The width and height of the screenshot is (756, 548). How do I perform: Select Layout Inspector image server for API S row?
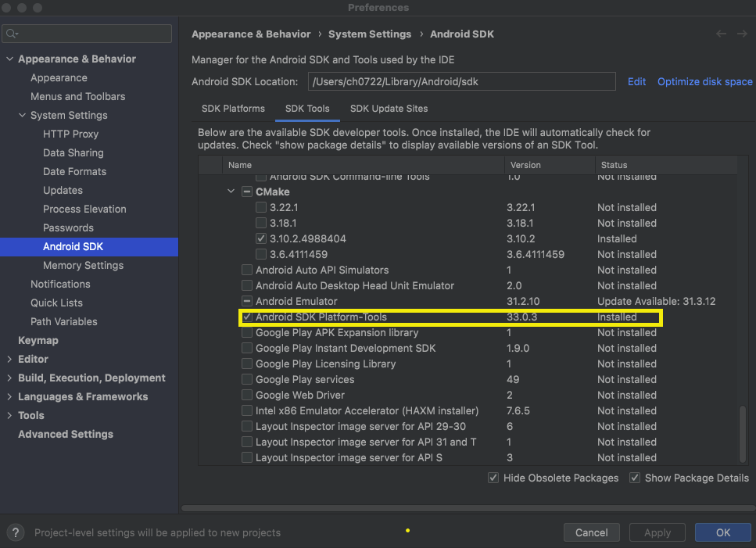click(468, 457)
